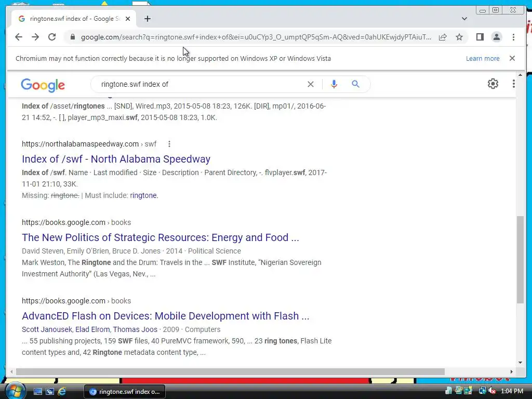Open author Scott Janousek link
Image resolution: width=532 pixels, height=399 pixels.
[47, 329]
